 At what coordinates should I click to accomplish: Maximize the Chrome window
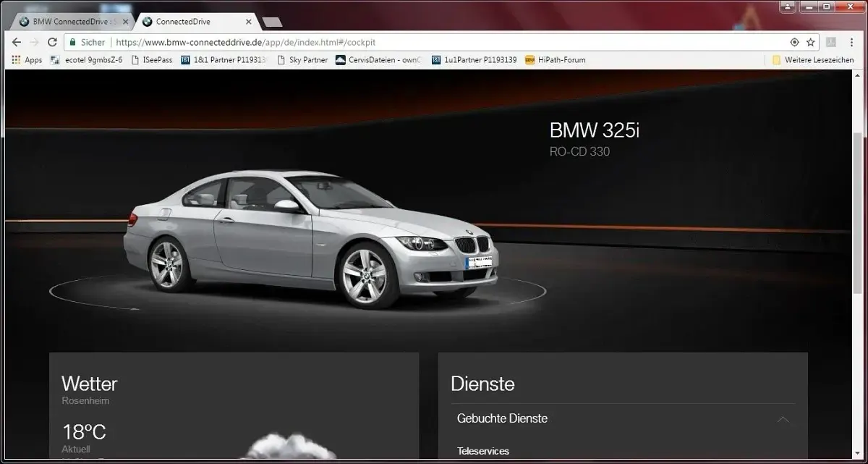pos(827,6)
